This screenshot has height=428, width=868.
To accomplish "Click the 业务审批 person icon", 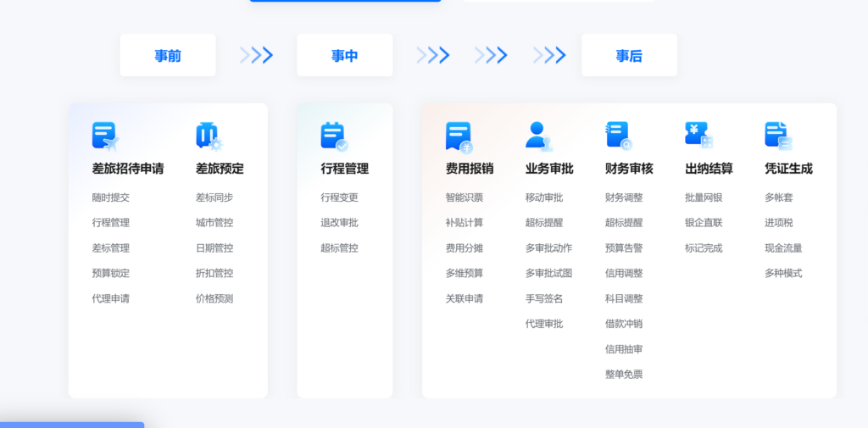I will click(538, 136).
